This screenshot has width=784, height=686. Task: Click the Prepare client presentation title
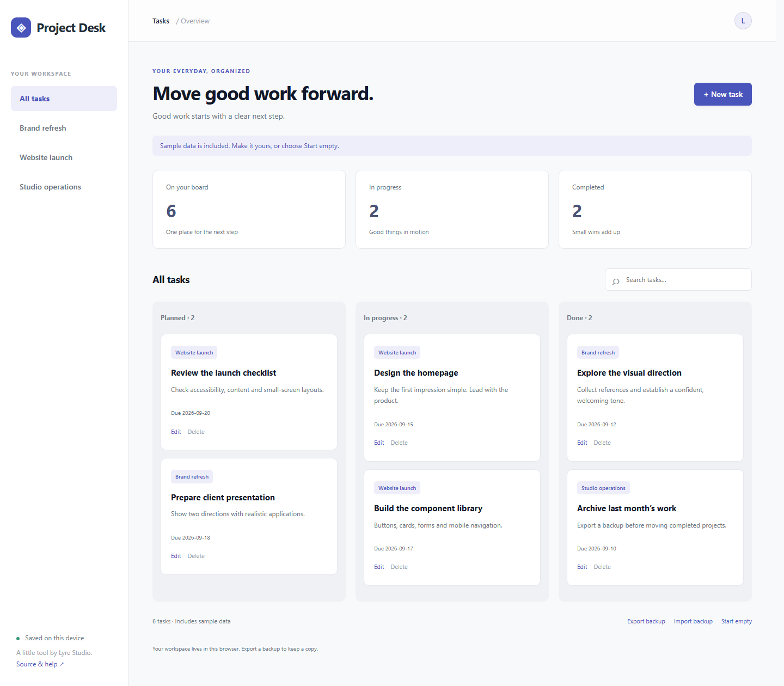click(223, 498)
